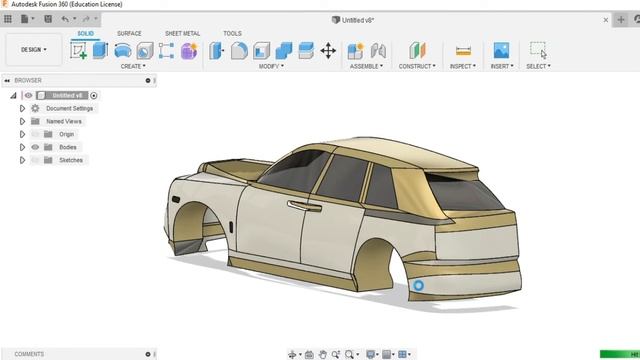Select the Untitled v8 document tab
The image size is (640, 360).
353,20
